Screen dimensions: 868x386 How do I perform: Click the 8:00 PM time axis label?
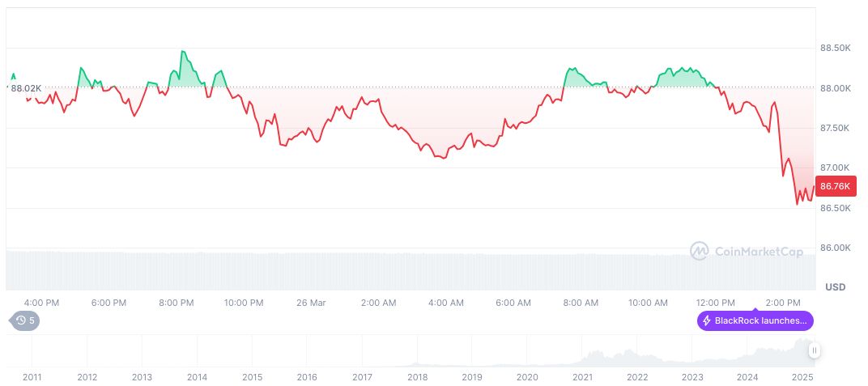point(176,303)
